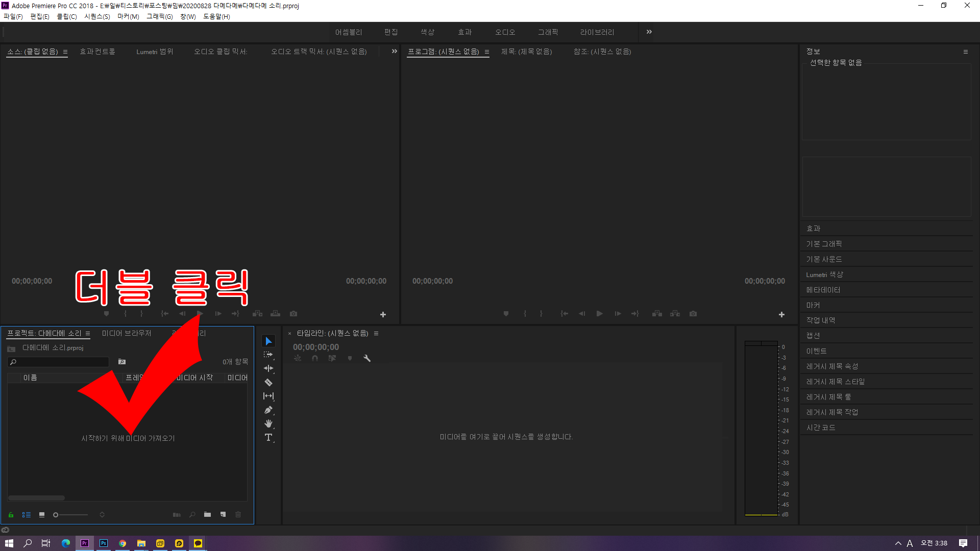Select the Razor tool
This screenshot has width=980, height=551.
coord(268,382)
